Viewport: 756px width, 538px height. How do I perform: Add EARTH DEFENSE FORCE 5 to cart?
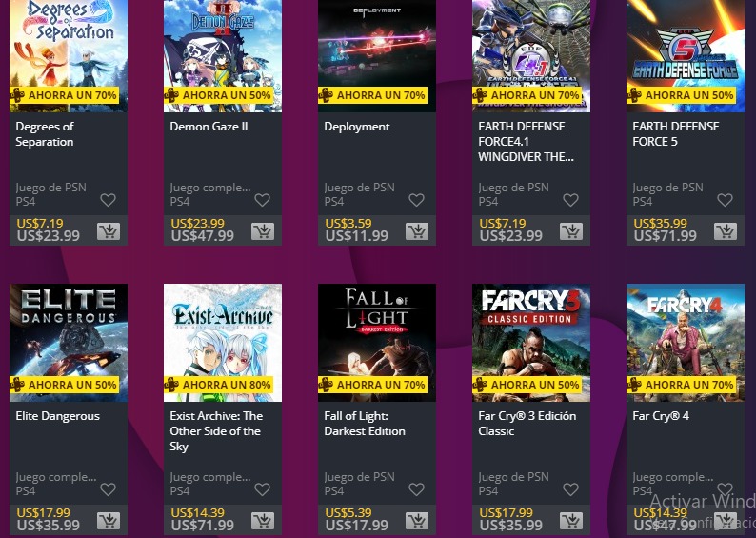point(726,231)
